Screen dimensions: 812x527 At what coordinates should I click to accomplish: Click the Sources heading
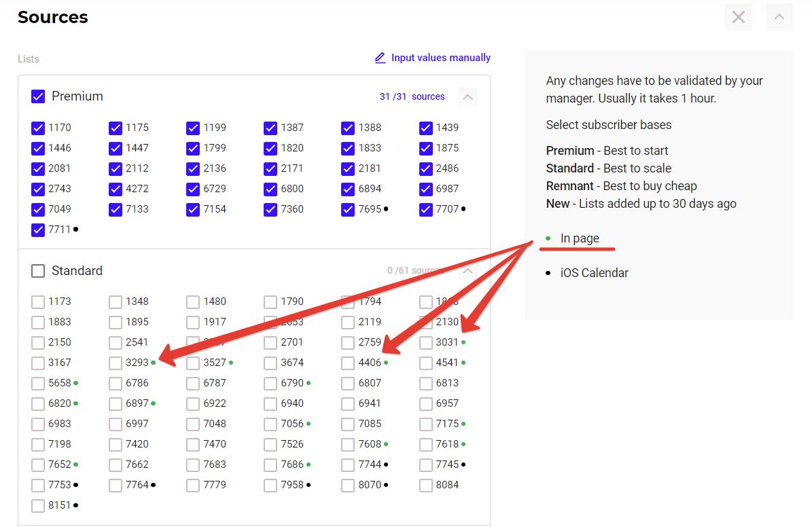(53, 17)
